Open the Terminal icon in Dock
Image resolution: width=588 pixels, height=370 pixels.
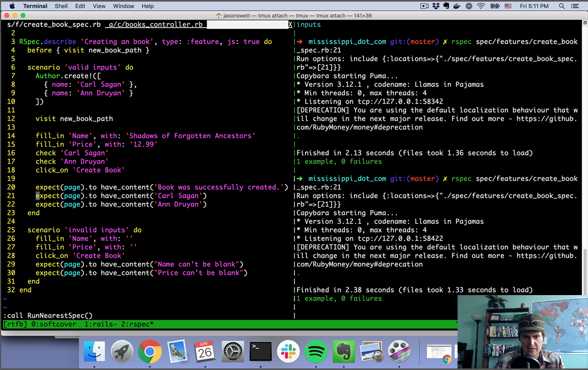[x=260, y=352]
